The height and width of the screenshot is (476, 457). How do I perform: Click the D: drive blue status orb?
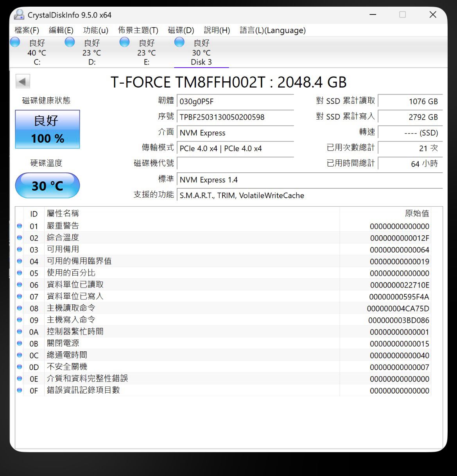[x=70, y=42]
